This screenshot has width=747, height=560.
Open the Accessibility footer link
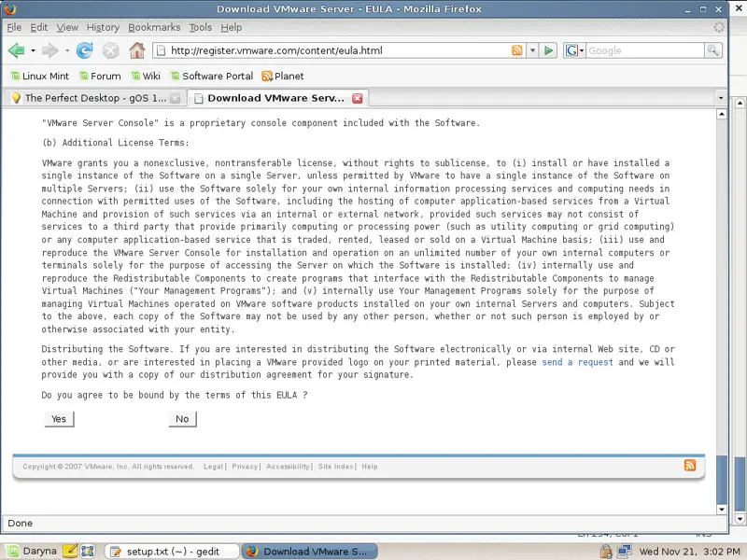(x=288, y=467)
